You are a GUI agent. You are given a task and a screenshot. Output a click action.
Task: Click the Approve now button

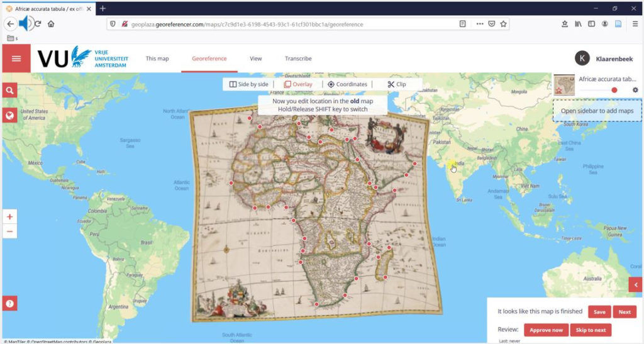[x=546, y=330]
